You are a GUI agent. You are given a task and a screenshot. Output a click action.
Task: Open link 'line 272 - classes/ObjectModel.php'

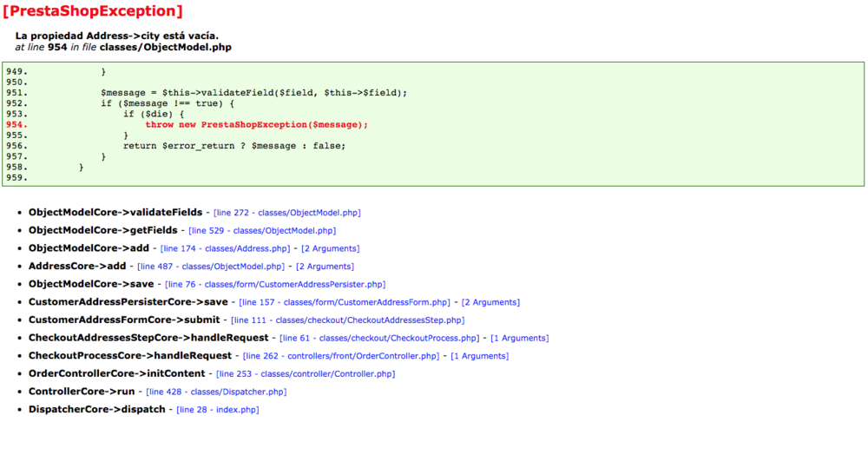286,213
